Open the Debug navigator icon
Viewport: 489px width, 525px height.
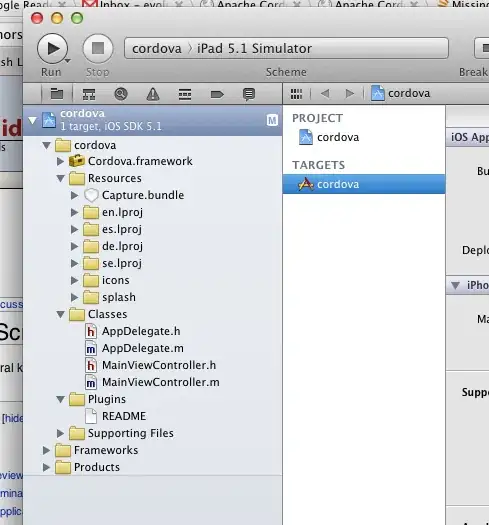pos(185,94)
